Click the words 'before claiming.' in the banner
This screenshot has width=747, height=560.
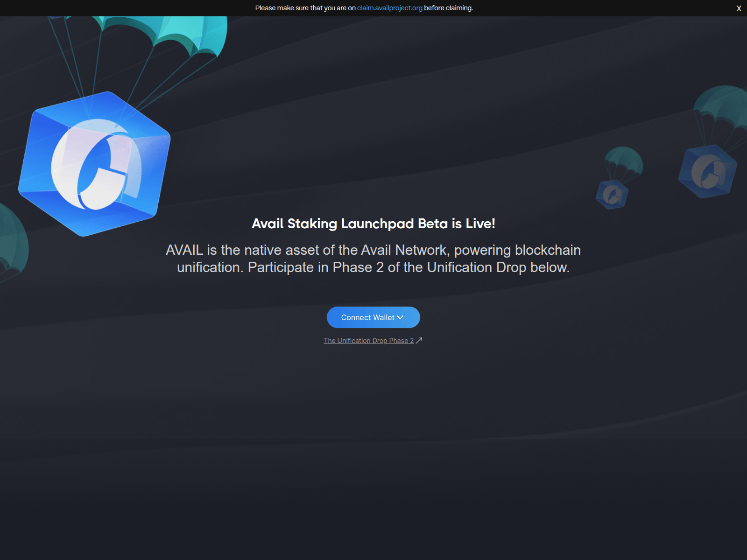449,8
